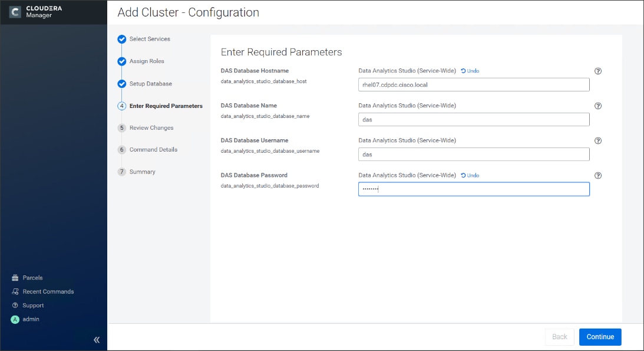Click the DAS Database Password label
The image size is (644, 351).
[x=254, y=175]
